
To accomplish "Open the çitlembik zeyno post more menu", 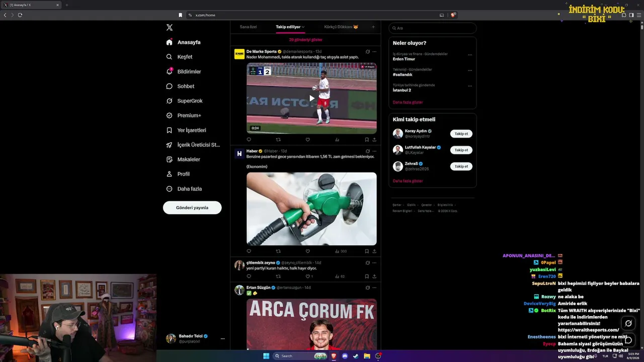I will (374, 262).
